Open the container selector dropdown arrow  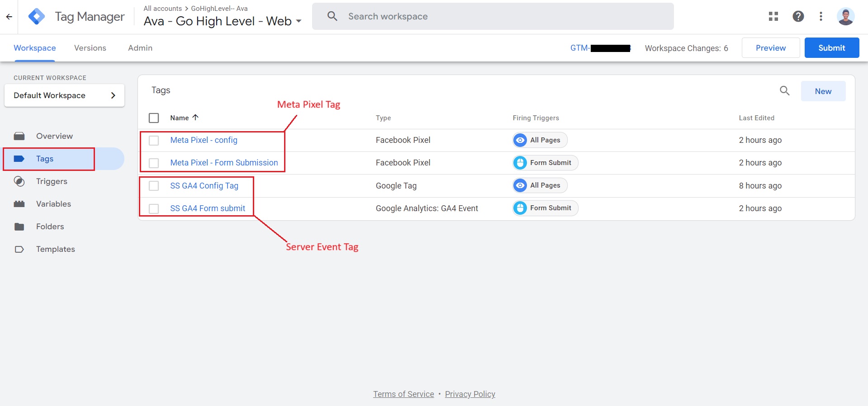pyautogui.click(x=299, y=21)
